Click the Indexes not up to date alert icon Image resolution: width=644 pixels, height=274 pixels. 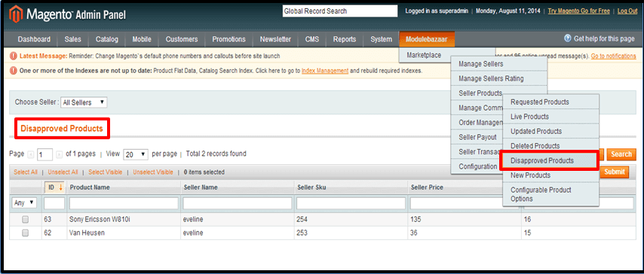coord(14,71)
